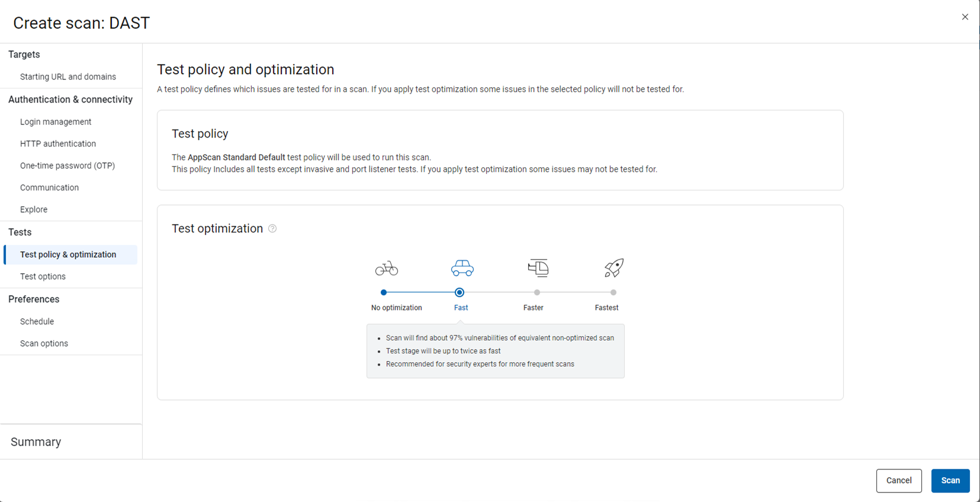Click the Fastest label text
The height and width of the screenshot is (502, 980).
[x=606, y=308]
